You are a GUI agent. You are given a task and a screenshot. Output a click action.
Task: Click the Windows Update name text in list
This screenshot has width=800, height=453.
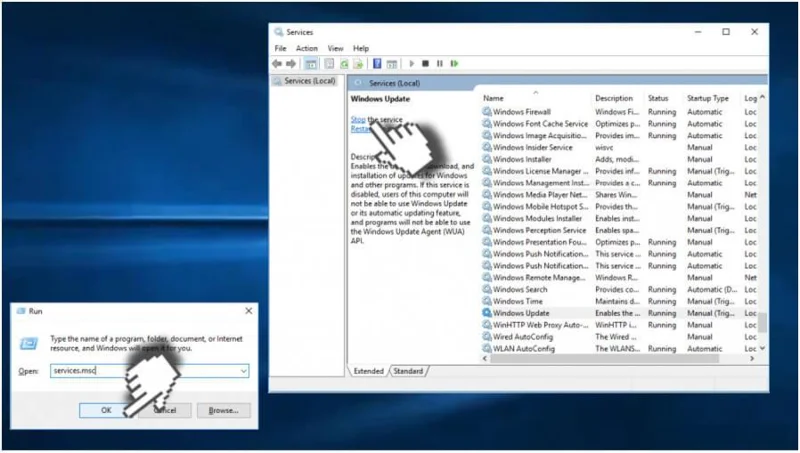[x=521, y=313]
